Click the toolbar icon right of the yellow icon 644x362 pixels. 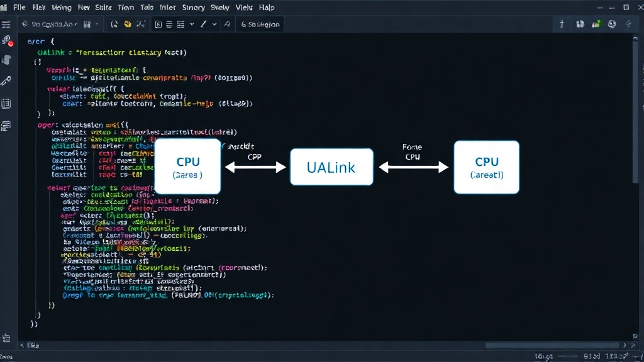141,25
